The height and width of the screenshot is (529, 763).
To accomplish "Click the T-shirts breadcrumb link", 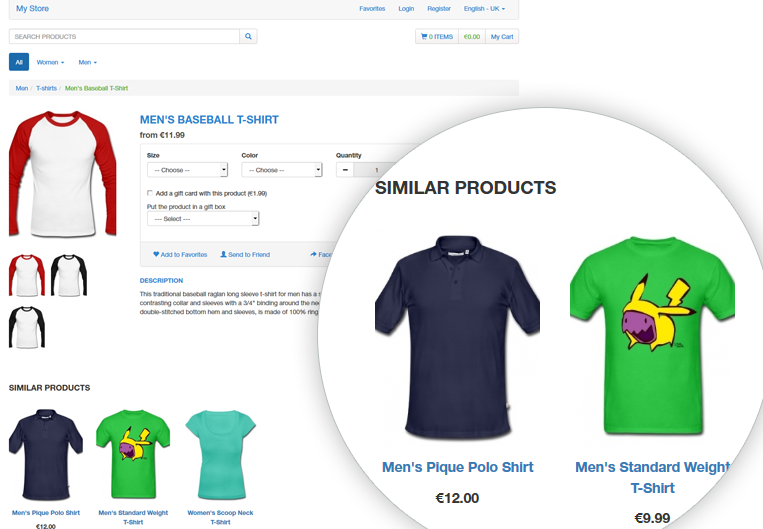I will [x=46, y=88].
